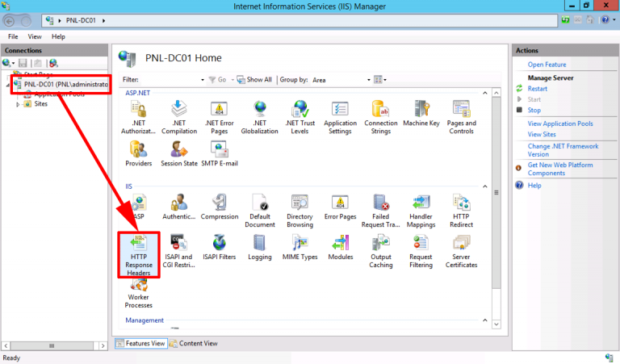Viewport: 620px width, 364px height.
Task: Switch to Features View tab
Action: pyautogui.click(x=141, y=344)
